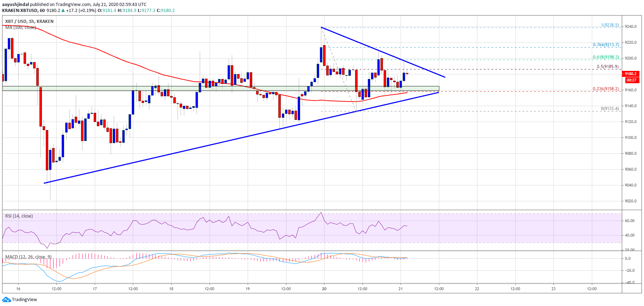Select the 1(9238.5) Fibonacci top label

[x=609, y=25]
